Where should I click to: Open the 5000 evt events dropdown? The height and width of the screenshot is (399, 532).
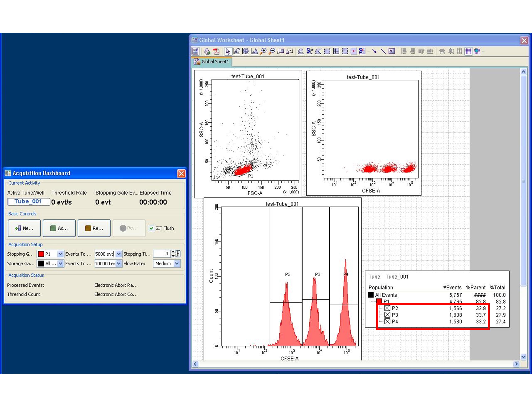pos(119,254)
